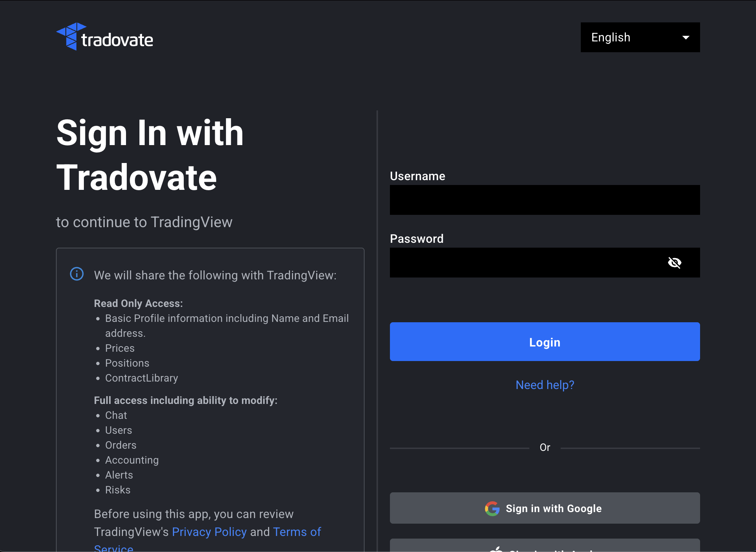Click the blue Login button

tap(545, 342)
